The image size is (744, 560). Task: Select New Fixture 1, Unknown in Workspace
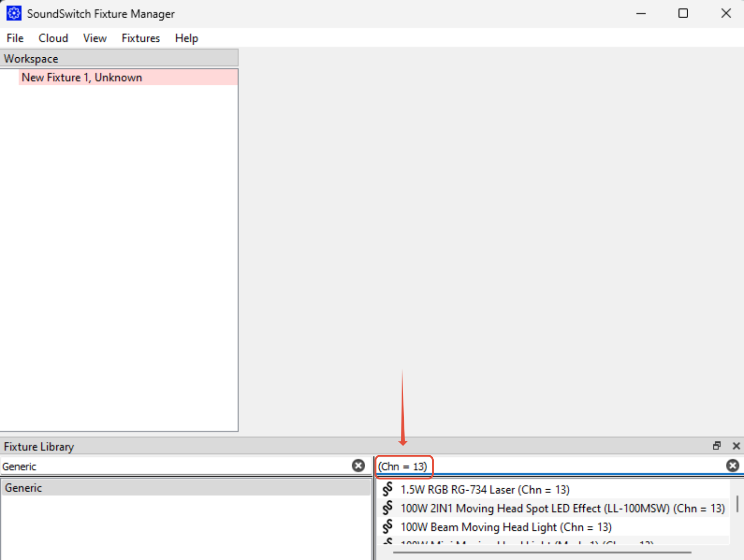128,77
